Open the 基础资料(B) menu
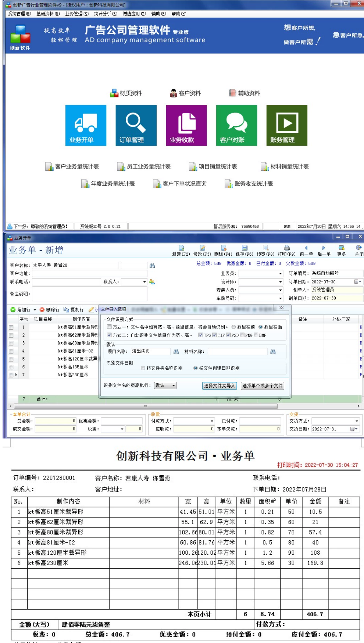 pos(48,14)
